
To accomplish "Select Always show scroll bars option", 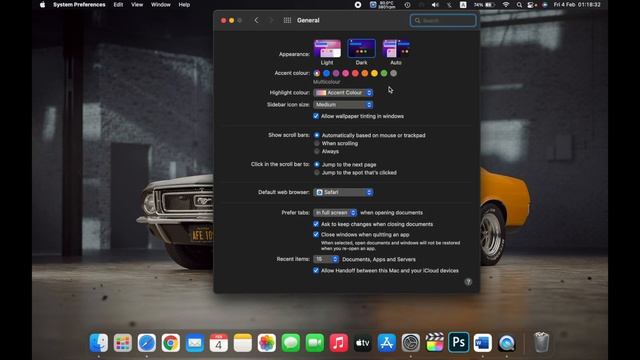I will (317, 151).
